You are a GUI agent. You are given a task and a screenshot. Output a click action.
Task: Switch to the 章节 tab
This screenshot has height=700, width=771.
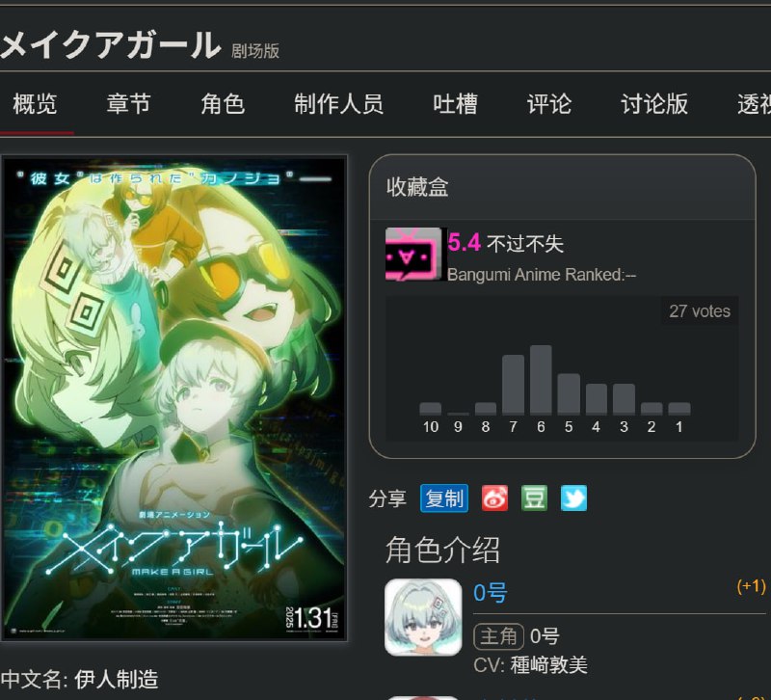point(128,104)
